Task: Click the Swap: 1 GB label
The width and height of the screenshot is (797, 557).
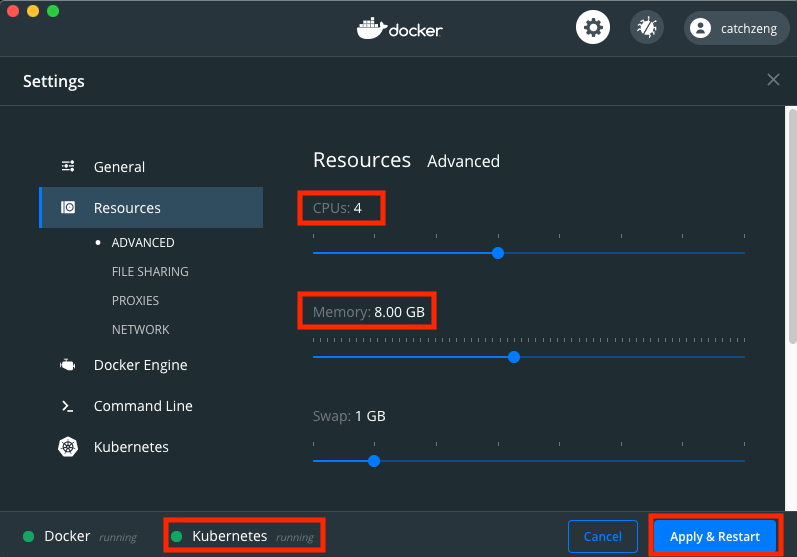Action: (x=349, y=416)
